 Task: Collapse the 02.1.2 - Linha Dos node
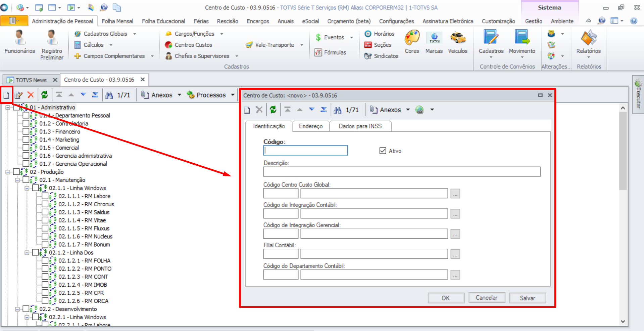click(x=27, y=253)
